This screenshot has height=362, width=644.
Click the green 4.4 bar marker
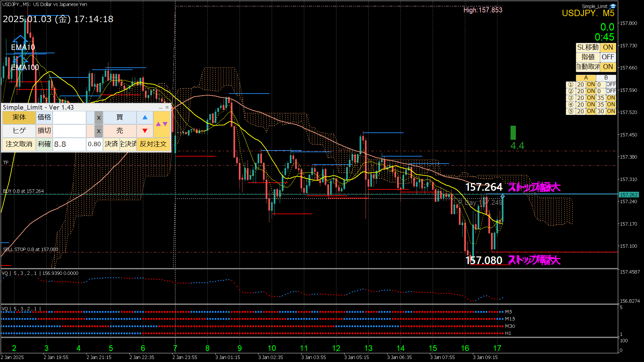[513, 133]
